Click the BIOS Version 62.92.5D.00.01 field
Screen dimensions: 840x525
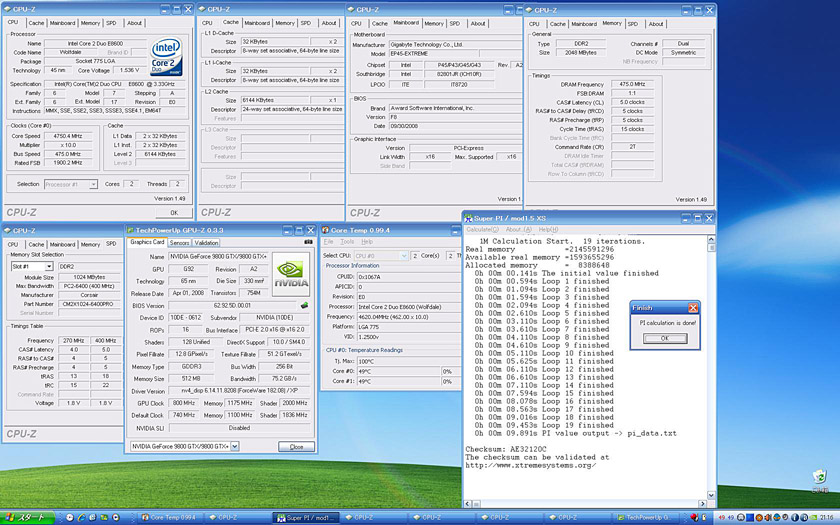234,305
